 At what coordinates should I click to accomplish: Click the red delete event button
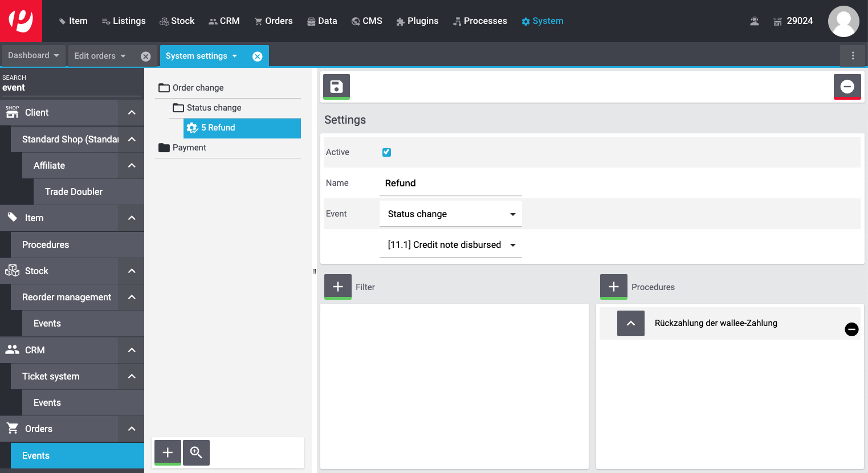tap(847, 87)
